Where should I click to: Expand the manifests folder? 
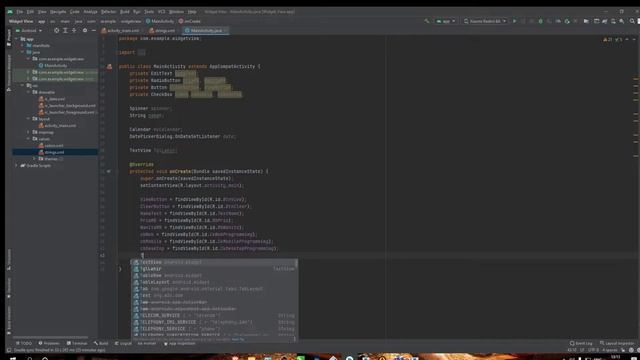click(22, 46)
